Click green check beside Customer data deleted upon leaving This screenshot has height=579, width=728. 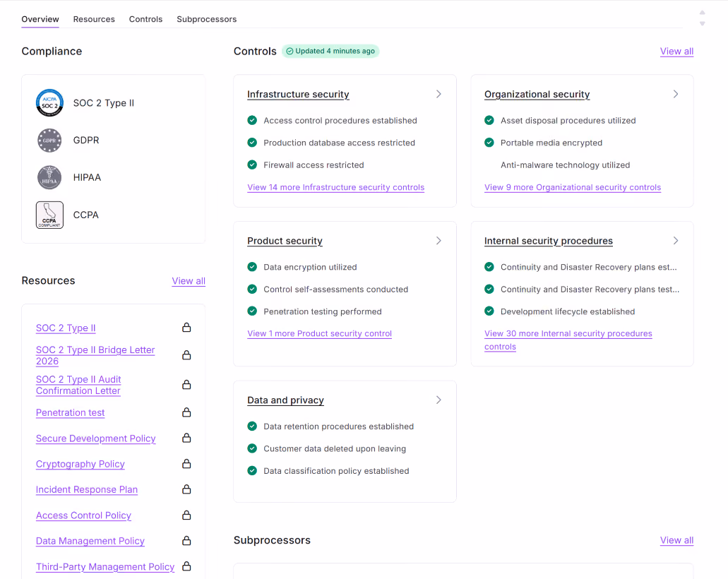[252, 448]
